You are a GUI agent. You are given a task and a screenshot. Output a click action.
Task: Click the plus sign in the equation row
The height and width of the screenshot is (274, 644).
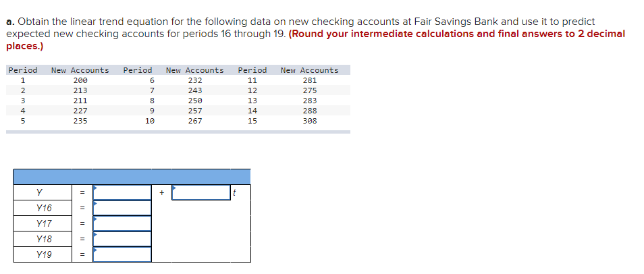coord(162,192)
